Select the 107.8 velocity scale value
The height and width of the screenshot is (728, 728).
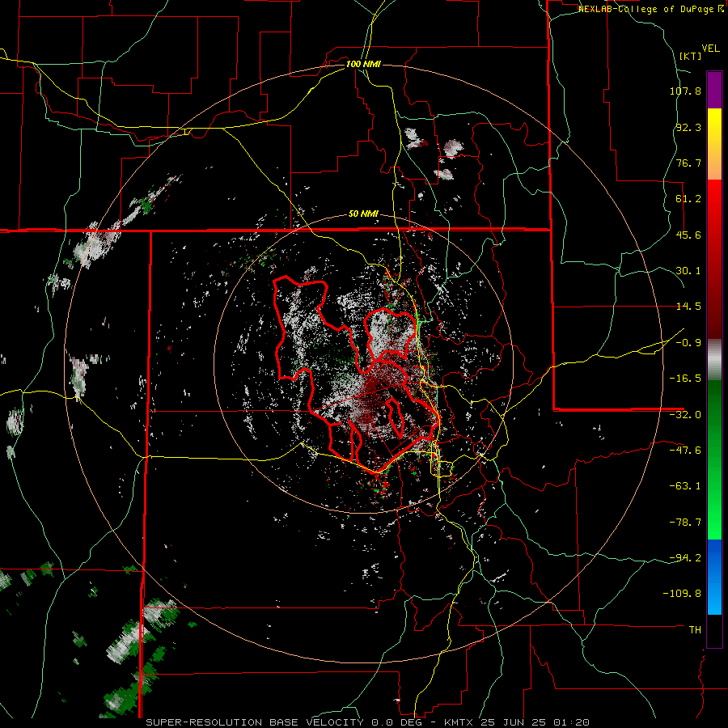685,91
